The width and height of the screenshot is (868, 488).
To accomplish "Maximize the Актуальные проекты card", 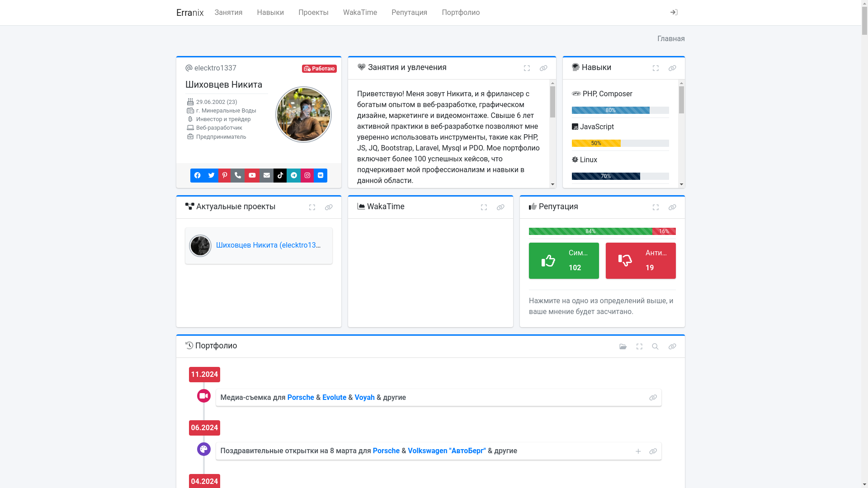I will (x=312, y=207).
